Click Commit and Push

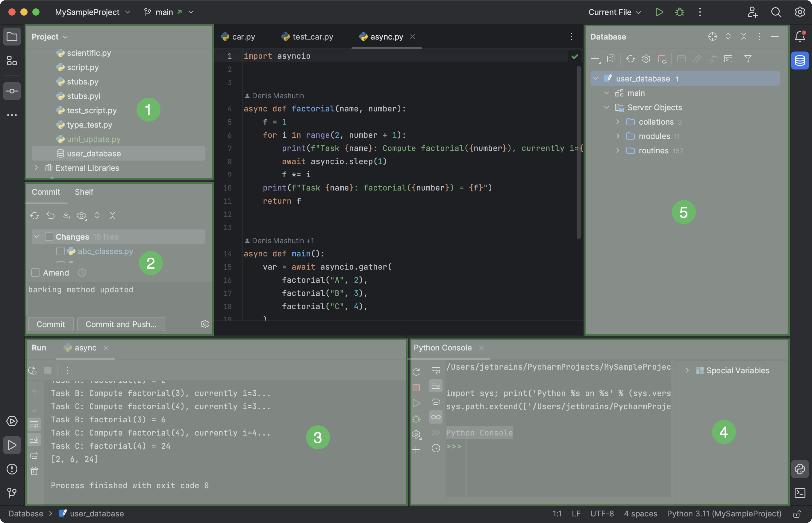click(121, 324)
